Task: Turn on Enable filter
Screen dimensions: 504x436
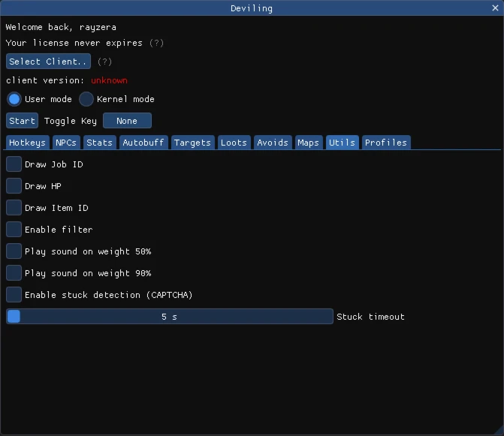Action: coord(14,230)
